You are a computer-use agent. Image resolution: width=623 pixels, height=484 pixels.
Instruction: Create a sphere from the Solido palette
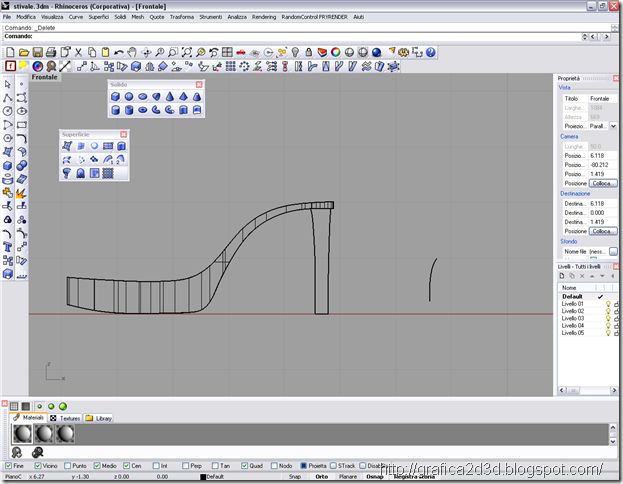(129, 97)
